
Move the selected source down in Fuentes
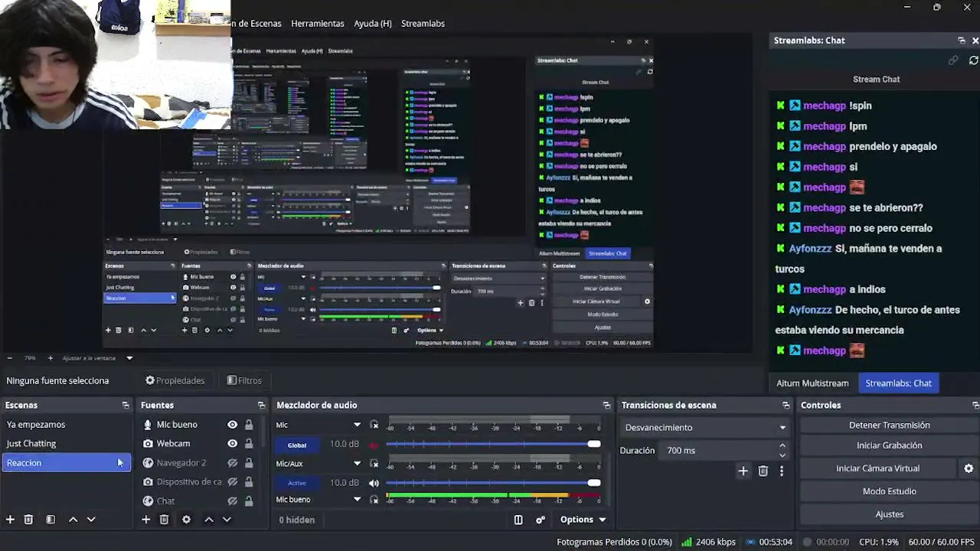(x=227, y=520)
